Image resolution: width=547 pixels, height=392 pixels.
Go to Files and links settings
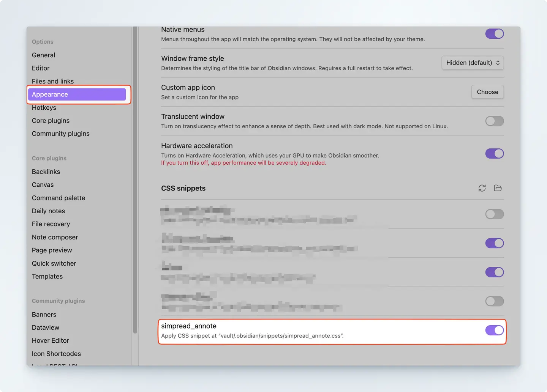(x=53, y=81)
